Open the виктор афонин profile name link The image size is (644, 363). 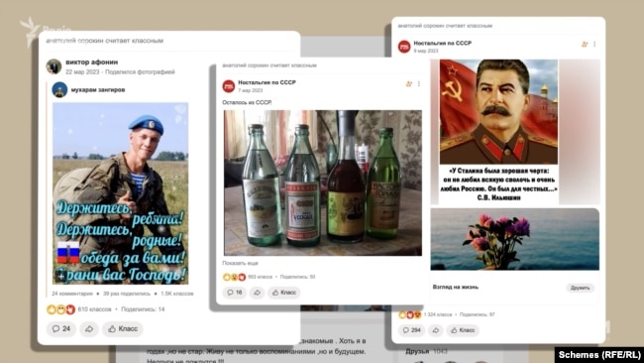tap(91, 62)
